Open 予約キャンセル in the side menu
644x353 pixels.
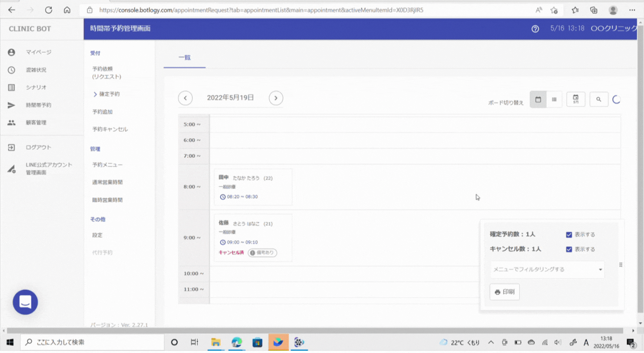tap(110, 129)
